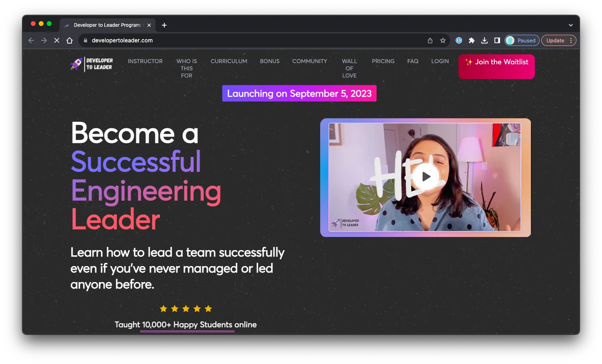
Task: Open the browser home page icon
Action: 70,40
